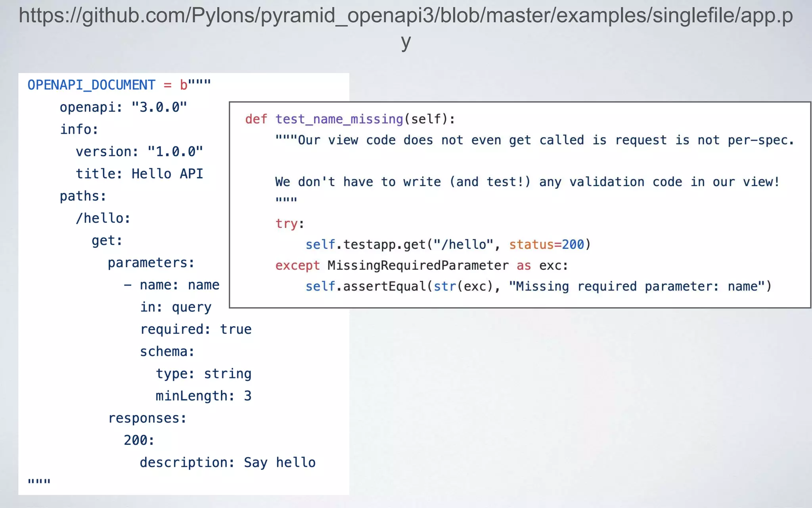Click the "Missing required parameter: name" string
812x508 pixels.
637,287
